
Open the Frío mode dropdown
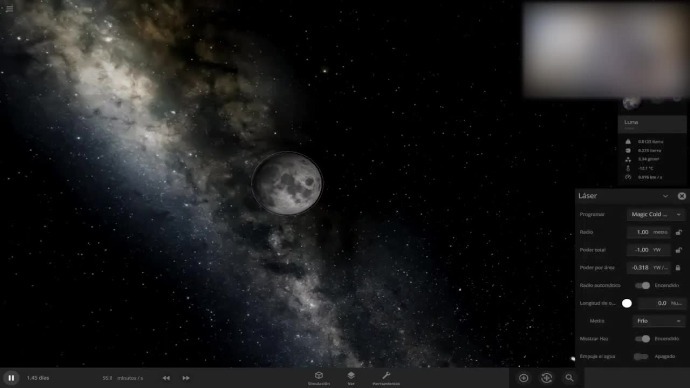point(659,321)
